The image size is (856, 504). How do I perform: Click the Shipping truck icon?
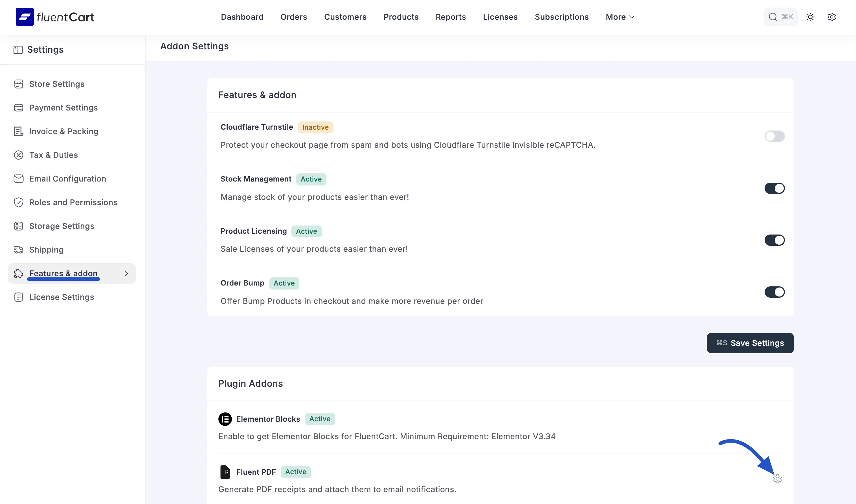click(x=18, y=250)
